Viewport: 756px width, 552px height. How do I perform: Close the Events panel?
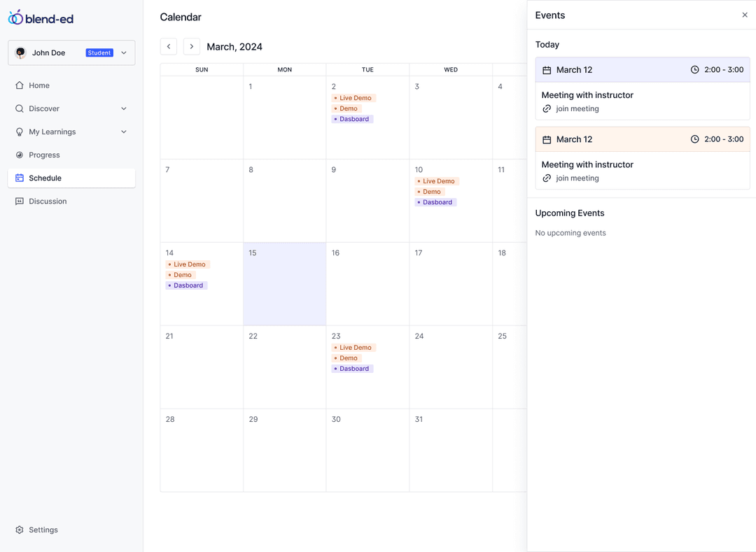click(x=744, y=15)
